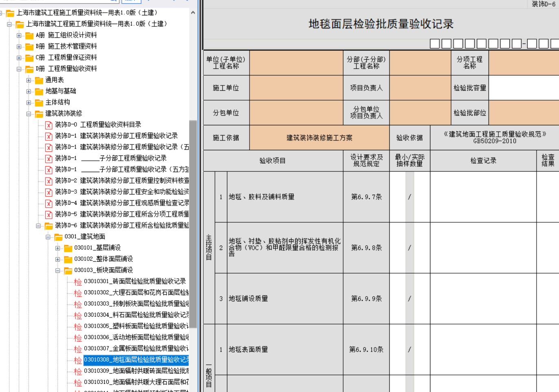Click the 分包单位 input cell
The image size is (559, 392).
coord(296,113)
